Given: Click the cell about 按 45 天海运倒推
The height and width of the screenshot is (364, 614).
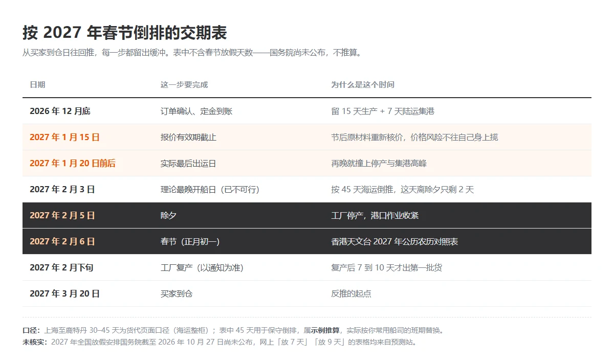Looking at the screenshot, I should [x=403, y=189].
